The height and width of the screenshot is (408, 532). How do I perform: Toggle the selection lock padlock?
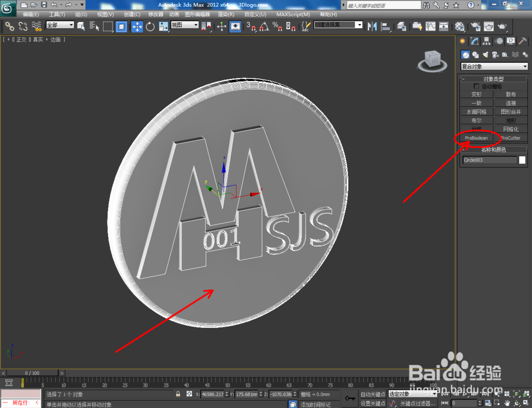click(178, 394)
